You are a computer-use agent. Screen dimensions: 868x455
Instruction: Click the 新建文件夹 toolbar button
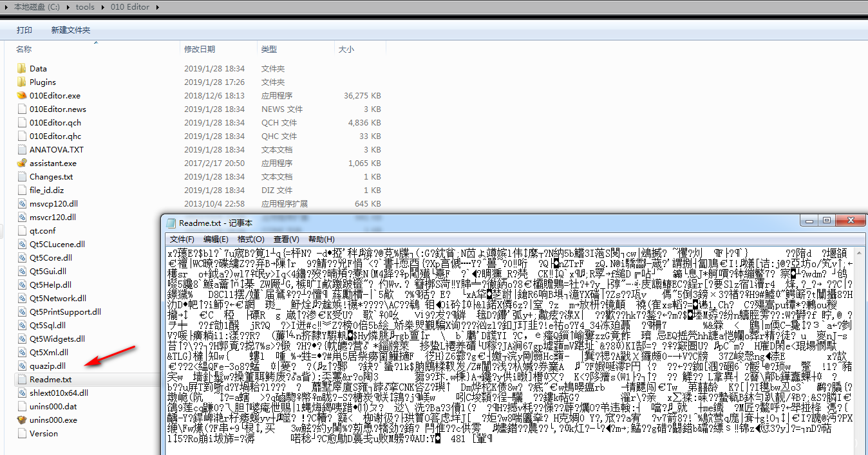pos(71,30)
